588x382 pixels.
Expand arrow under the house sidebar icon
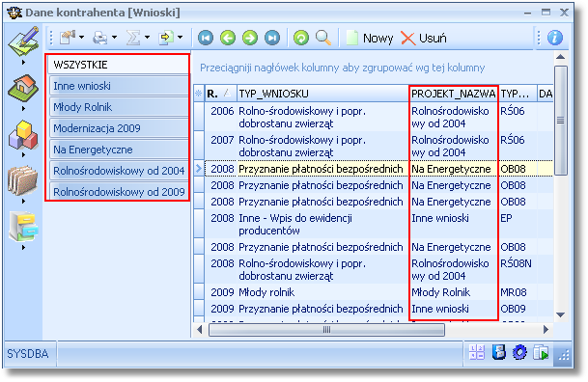23,109
